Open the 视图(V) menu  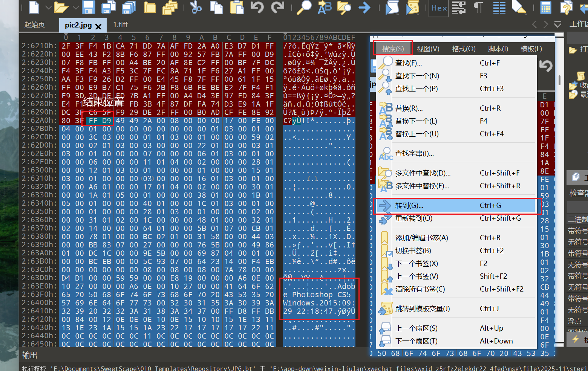(x=428, y=49)
